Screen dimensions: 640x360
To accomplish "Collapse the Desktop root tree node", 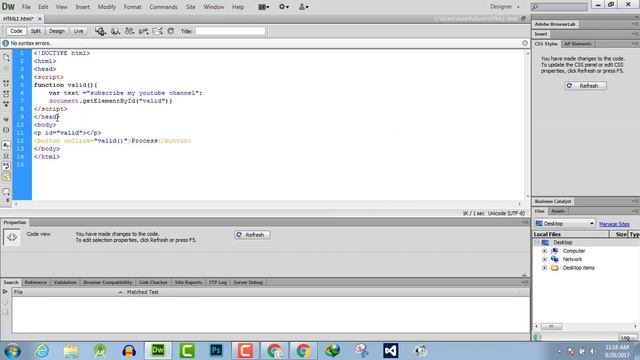I will [537, 242].
